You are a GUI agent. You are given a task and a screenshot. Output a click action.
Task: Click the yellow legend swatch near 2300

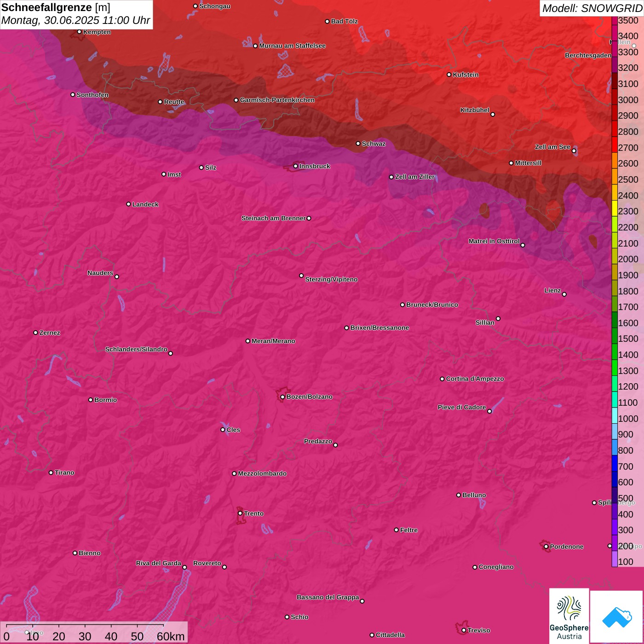pyautogui.click(x=614, y=208)
